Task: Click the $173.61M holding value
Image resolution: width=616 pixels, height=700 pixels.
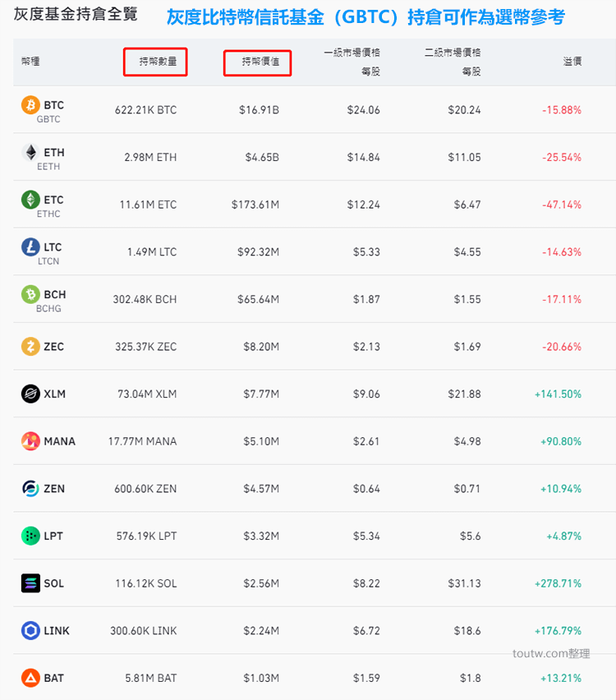Action: [255, 205]
